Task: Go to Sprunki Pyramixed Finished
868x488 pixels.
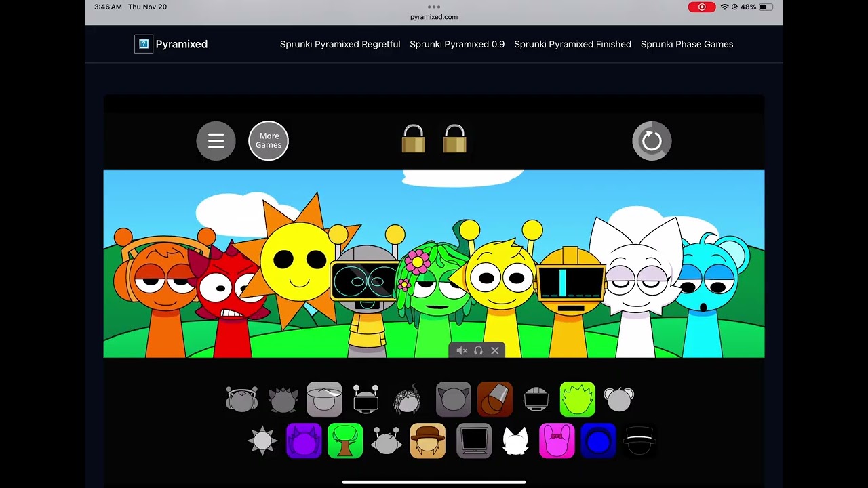Action: click(x=572, y=44)
